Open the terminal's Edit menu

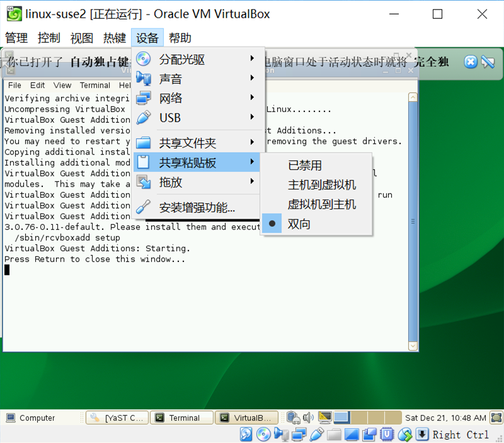click(38, 85)
